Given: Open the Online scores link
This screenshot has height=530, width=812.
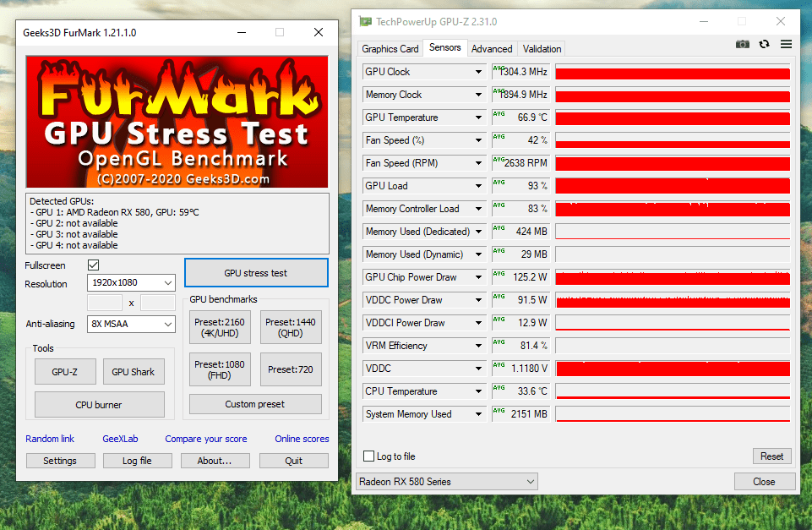Looking at the screenshot, I should pos(302,439).
